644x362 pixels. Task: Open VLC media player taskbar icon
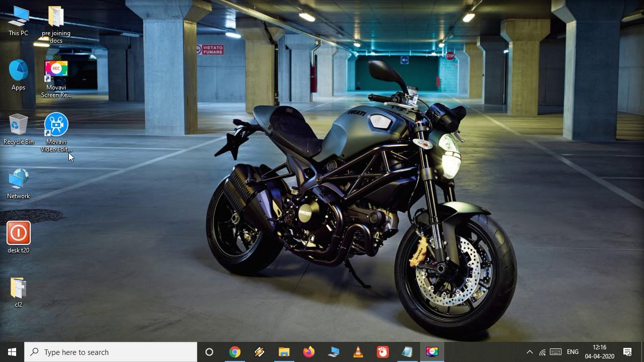358,352
